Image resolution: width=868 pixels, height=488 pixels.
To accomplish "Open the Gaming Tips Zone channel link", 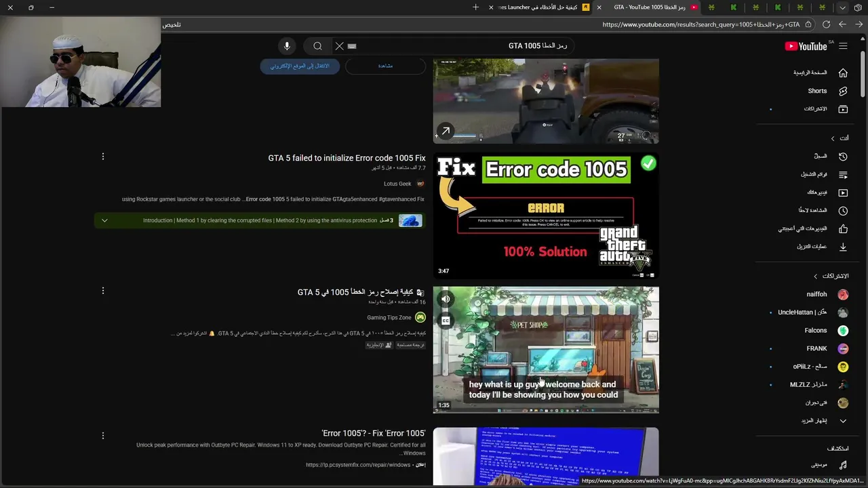I will pyautogui.click(x=389, y=317).
